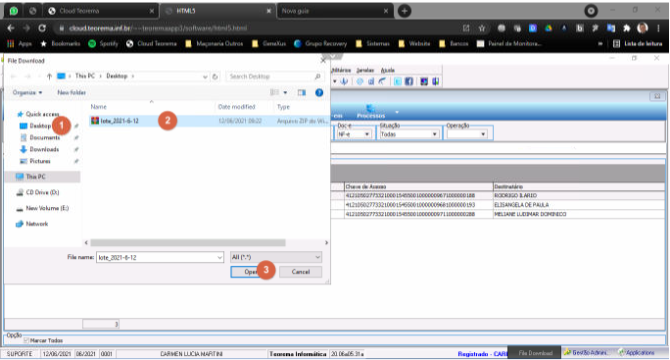670x360 pixels.
Task: Click the last icon in app toolbar
Action: tap(435, 82)
